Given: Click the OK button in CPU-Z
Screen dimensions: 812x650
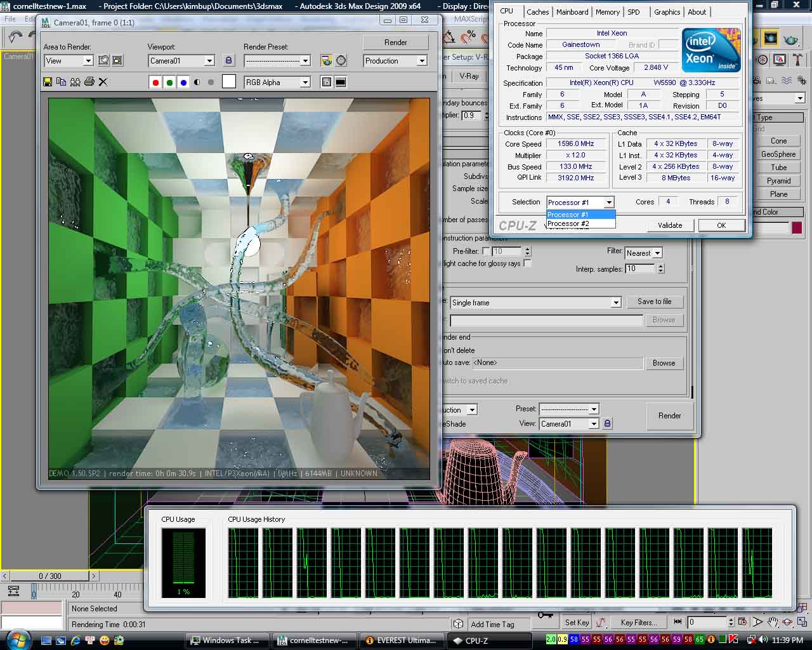Looking at the screenshot, I should [x=721, y=225].
